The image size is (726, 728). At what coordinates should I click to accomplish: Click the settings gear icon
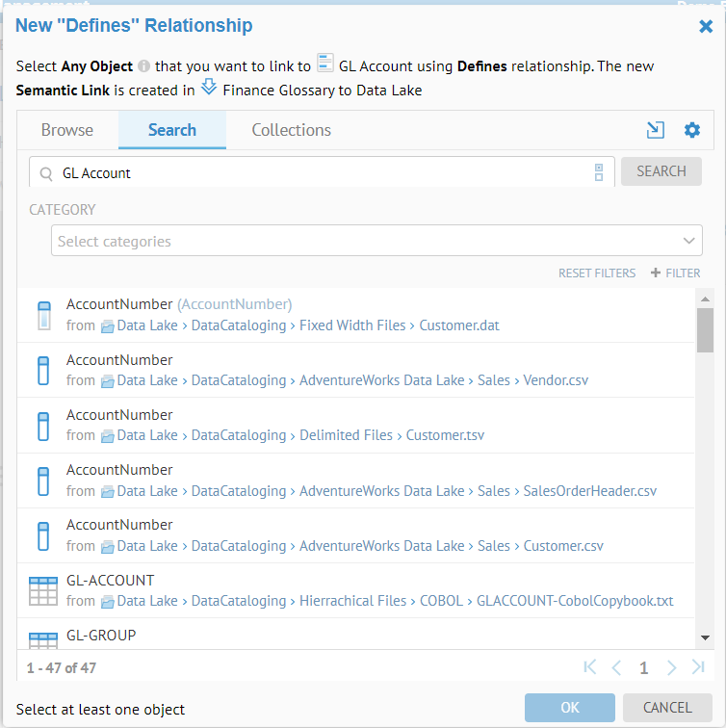coord(691,130)
